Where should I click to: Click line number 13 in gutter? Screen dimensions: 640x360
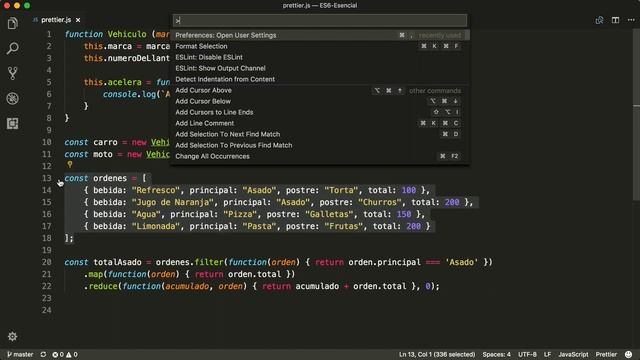[x=47, y=178]
